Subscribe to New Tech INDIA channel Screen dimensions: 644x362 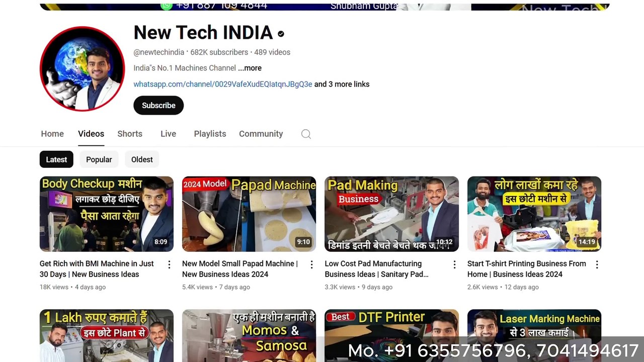pos(158,105)
